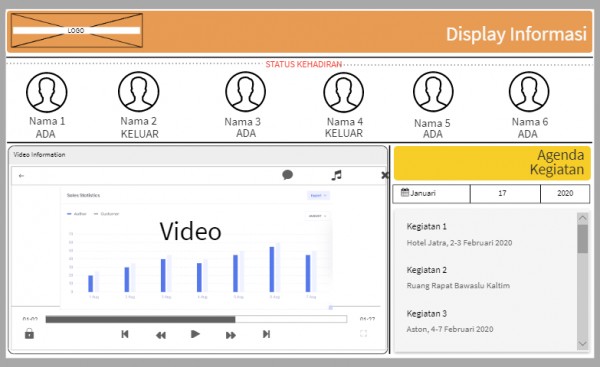Click 'Hotel Jatra, 2-3 Februari 2020' text
The width and height of the screenshot is (600, 367).
point(459,243)
